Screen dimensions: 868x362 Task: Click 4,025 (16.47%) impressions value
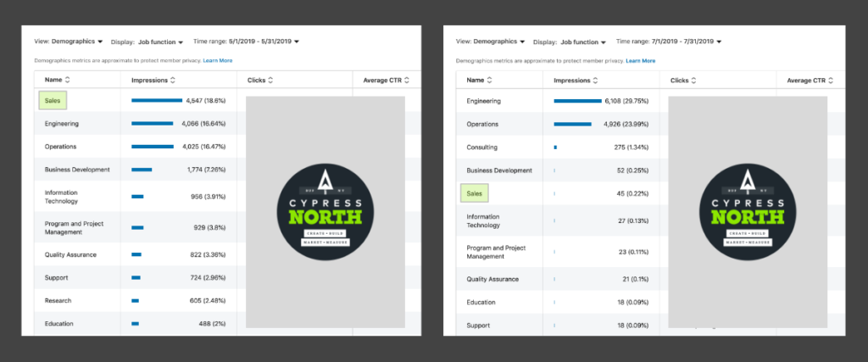click(x=203, y=147)
